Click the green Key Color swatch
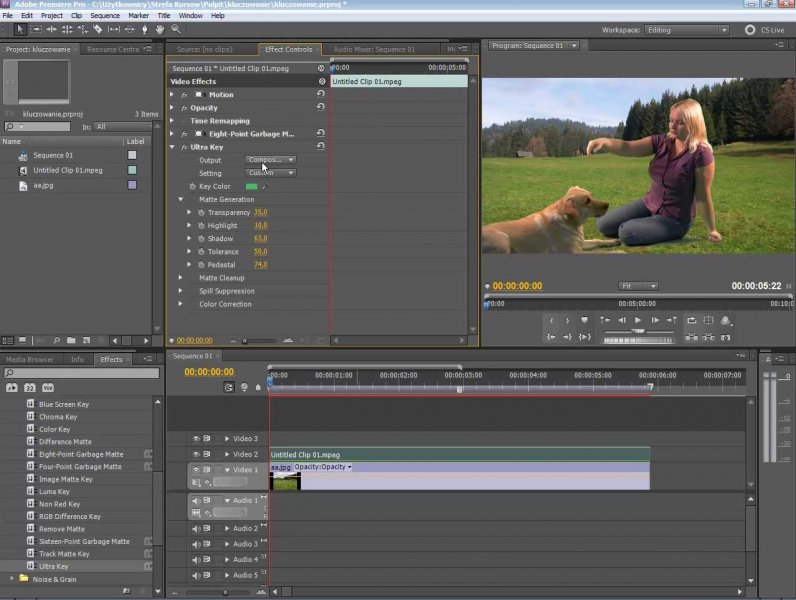This screenshot has height=600, width=796. [251, 187]
